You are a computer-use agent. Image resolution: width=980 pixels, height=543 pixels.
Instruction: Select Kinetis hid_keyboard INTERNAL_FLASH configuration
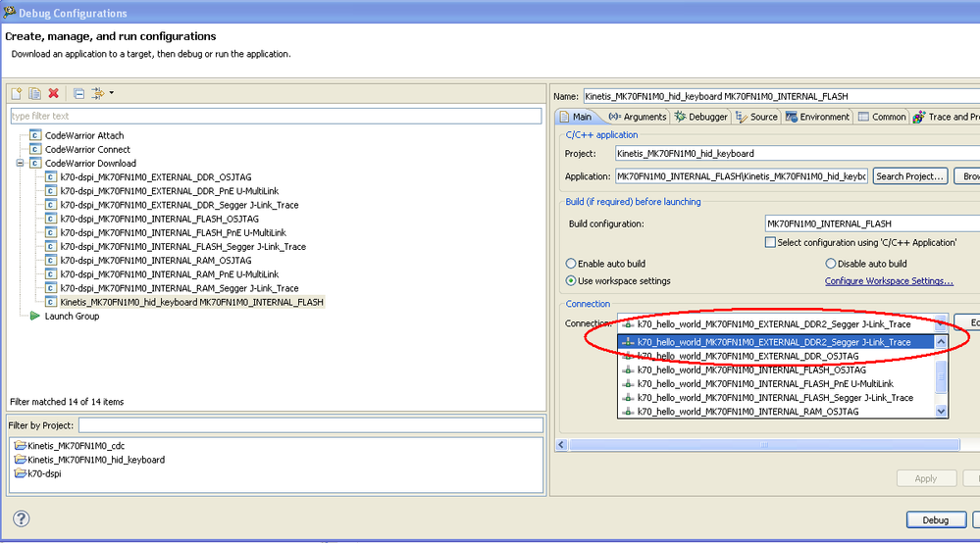pos(191,302)
